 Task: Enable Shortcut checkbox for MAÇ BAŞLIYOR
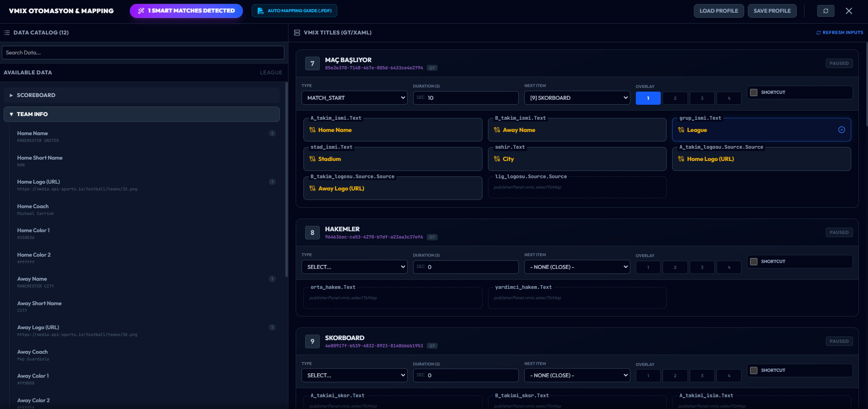754,93
